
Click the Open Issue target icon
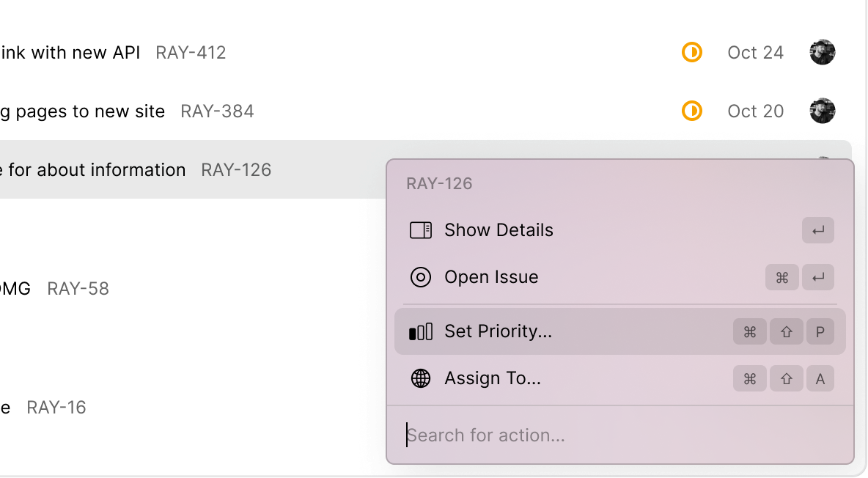[x=421, y=277]
